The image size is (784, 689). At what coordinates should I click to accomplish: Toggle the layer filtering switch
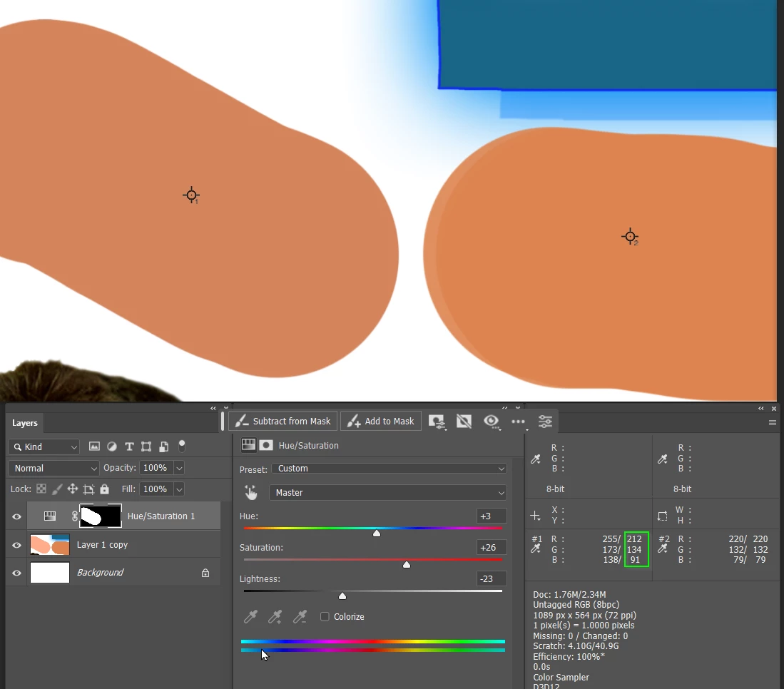pos(182,446)
